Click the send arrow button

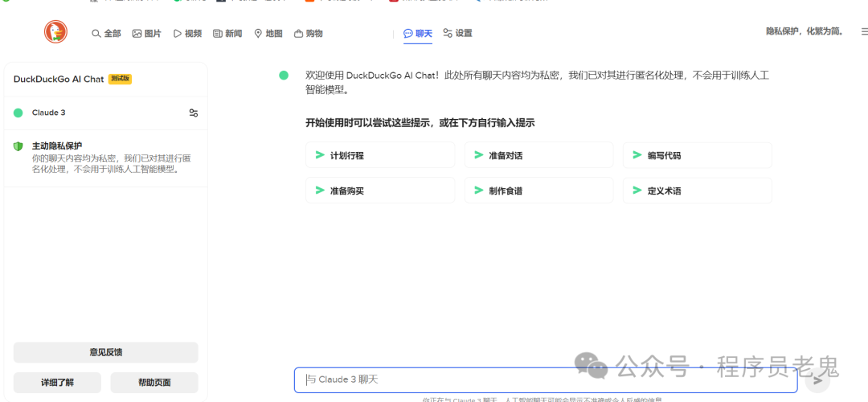click(x=817, y=380)
